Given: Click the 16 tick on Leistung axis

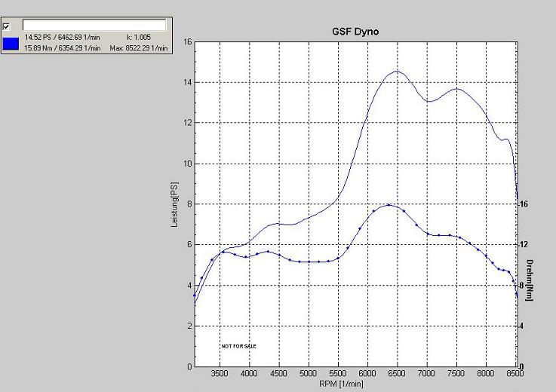Looking at the screenshot, I should point(188,42).
